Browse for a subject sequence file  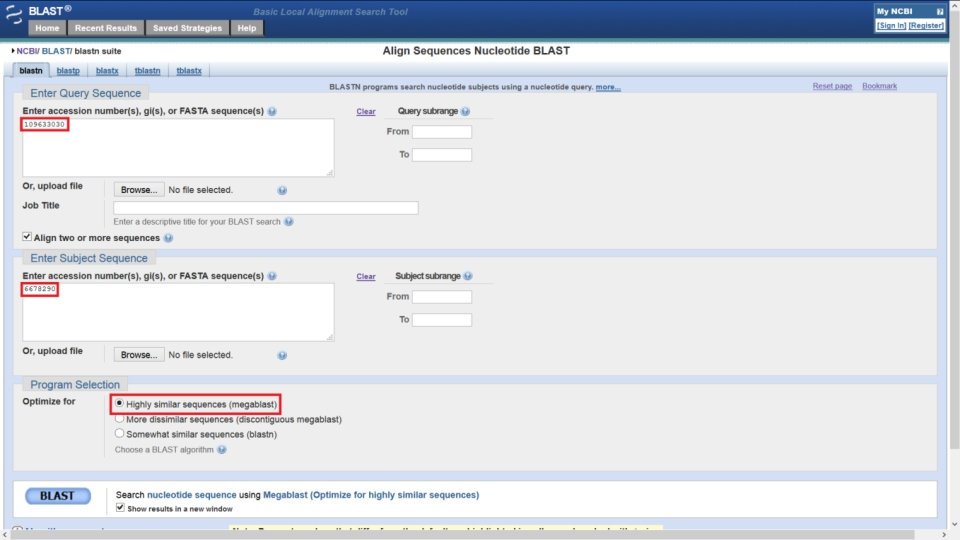[139, 355]
